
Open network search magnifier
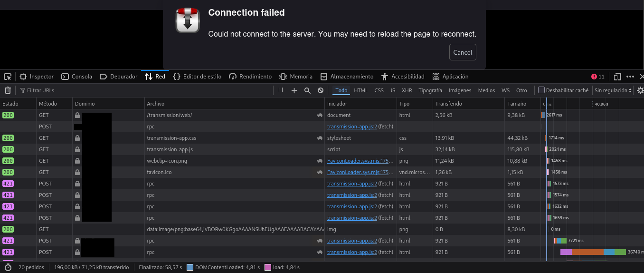[x=307, y=90]
